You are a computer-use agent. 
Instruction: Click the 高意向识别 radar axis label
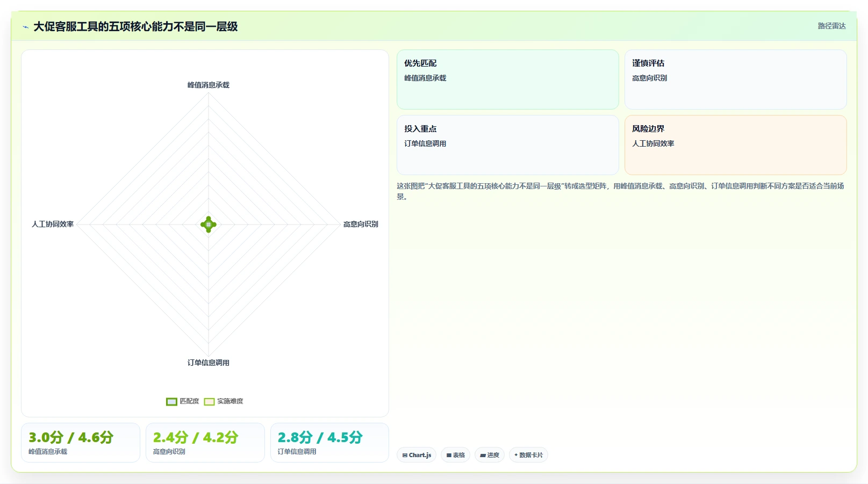coord(361,224)
